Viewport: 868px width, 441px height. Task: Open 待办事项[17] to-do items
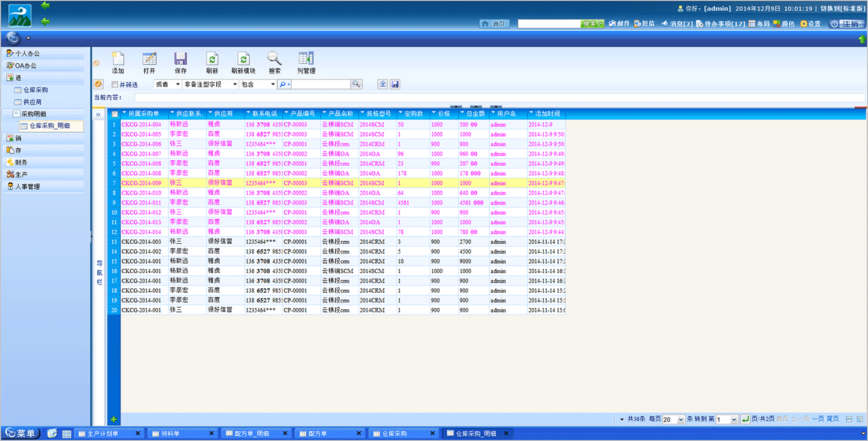(721, 24)
